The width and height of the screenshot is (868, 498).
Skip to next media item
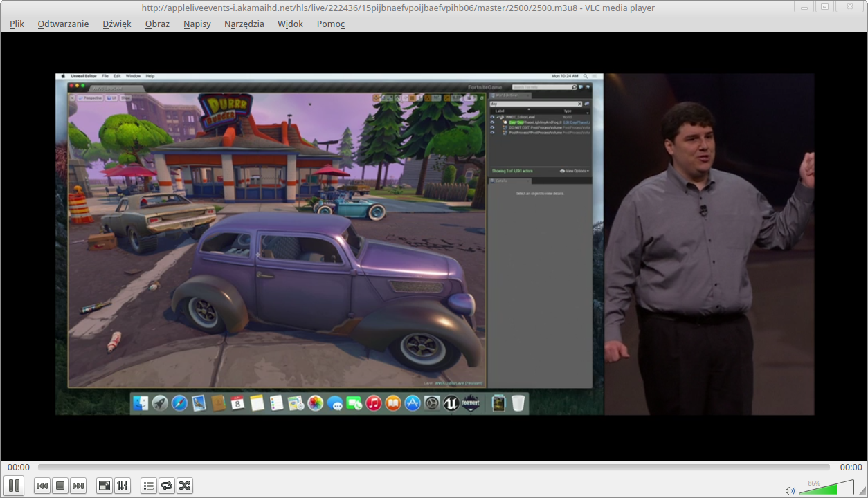tap(78, 486)
